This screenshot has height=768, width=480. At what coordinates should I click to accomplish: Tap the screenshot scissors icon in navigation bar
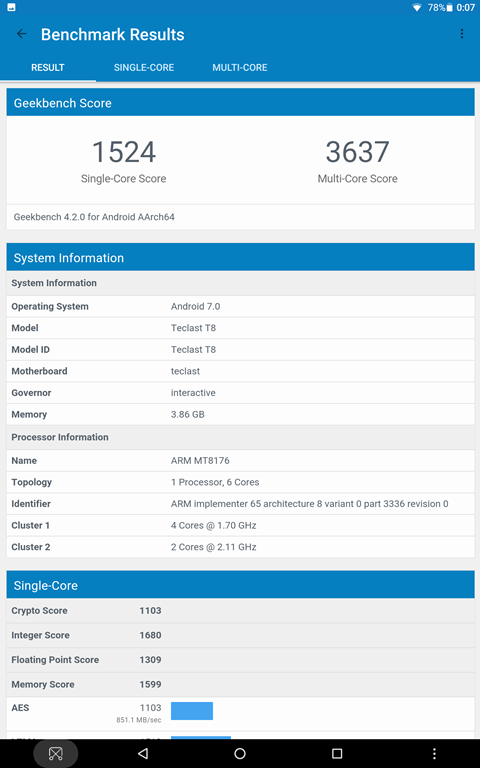[55, 754]
